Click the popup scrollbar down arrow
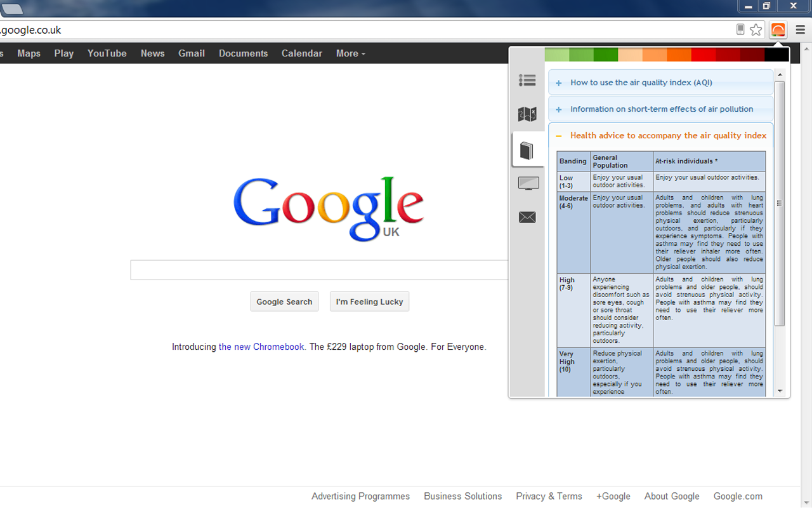Viewport: 812px width, 508px height. [780, 391]
